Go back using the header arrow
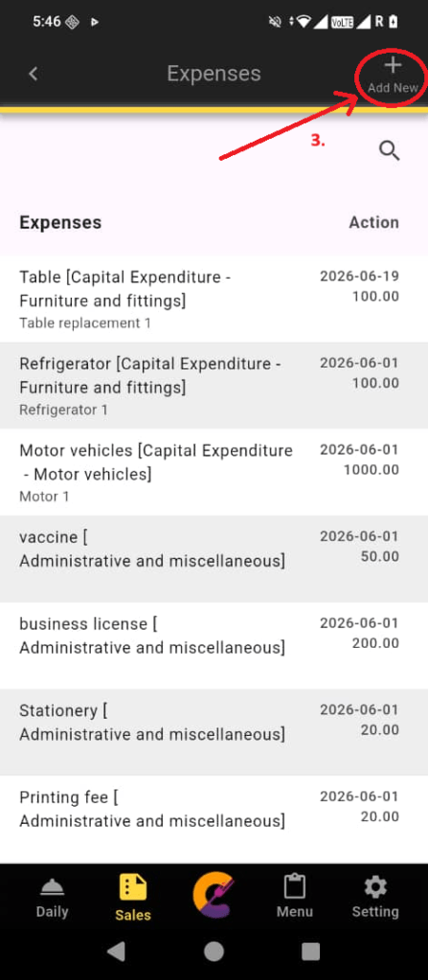 (x=34, y=74)
